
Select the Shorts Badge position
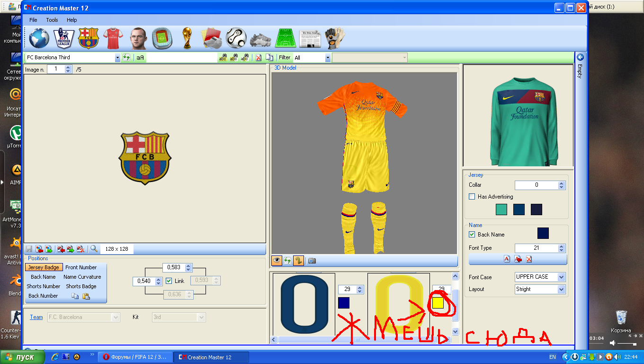point(81,286)
